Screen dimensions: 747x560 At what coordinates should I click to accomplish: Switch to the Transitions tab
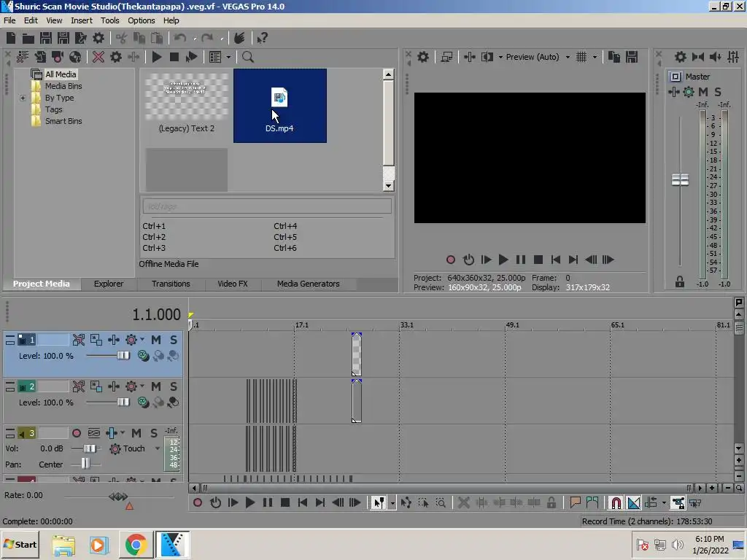tap(171, 284)
